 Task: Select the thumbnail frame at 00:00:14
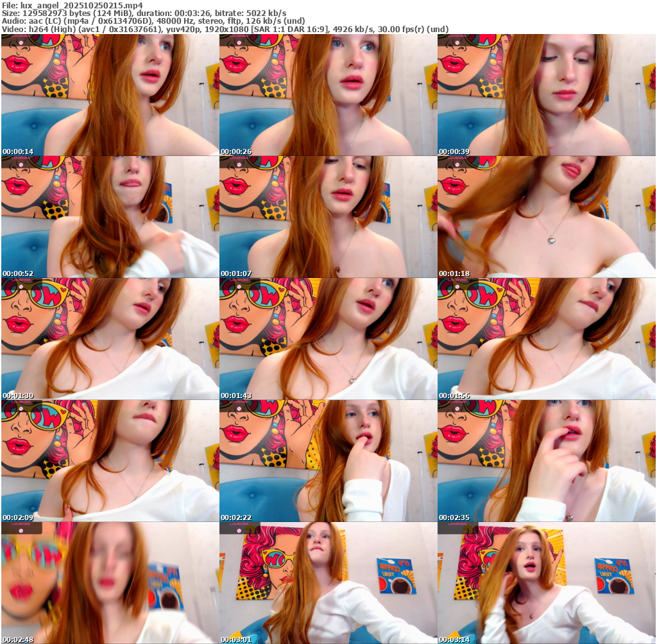(x=110, y=95)
